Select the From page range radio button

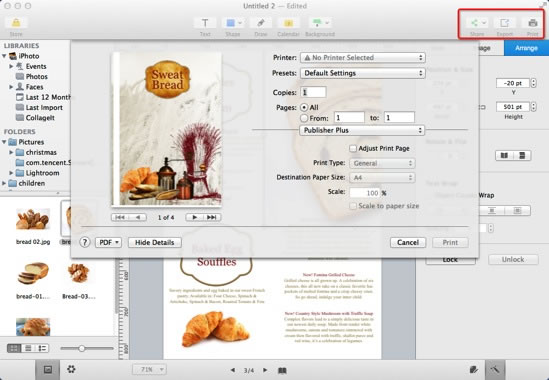click(304, 118)
